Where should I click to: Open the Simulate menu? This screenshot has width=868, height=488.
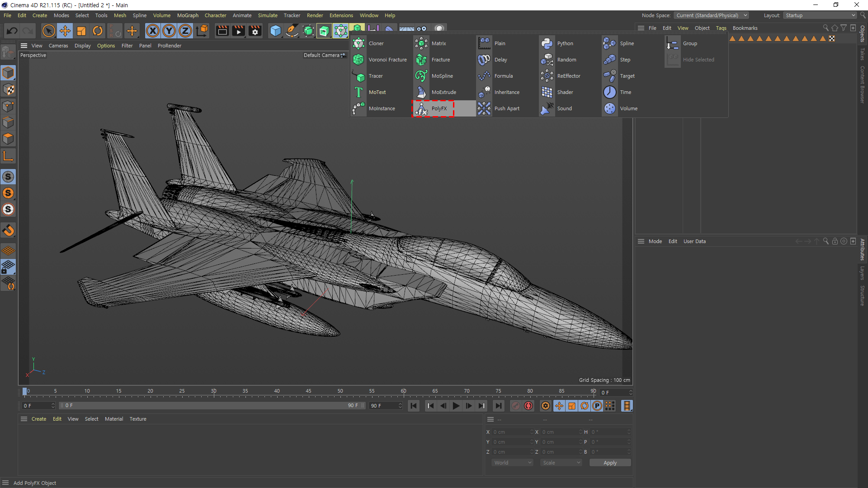click(x=268, y=15)
